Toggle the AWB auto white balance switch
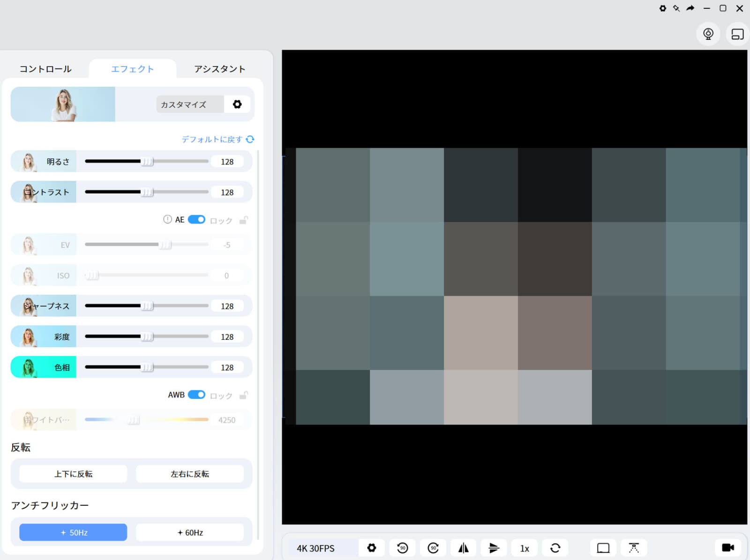 [x=196, y=395]
